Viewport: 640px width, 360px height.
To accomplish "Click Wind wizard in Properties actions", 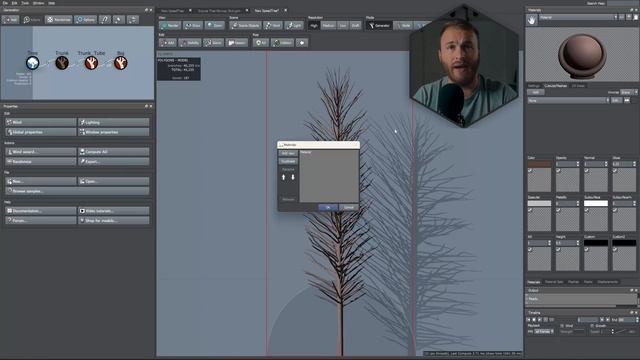I will point(41,152).
